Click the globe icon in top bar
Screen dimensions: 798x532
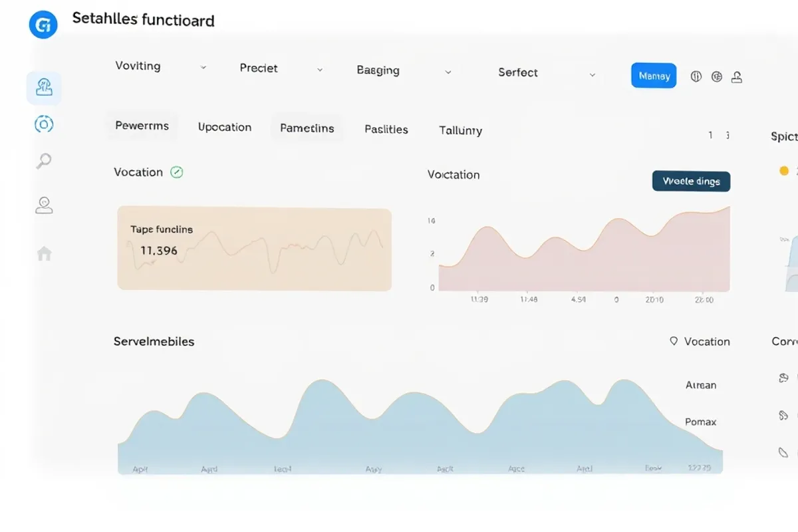click(x=716, y=76)
